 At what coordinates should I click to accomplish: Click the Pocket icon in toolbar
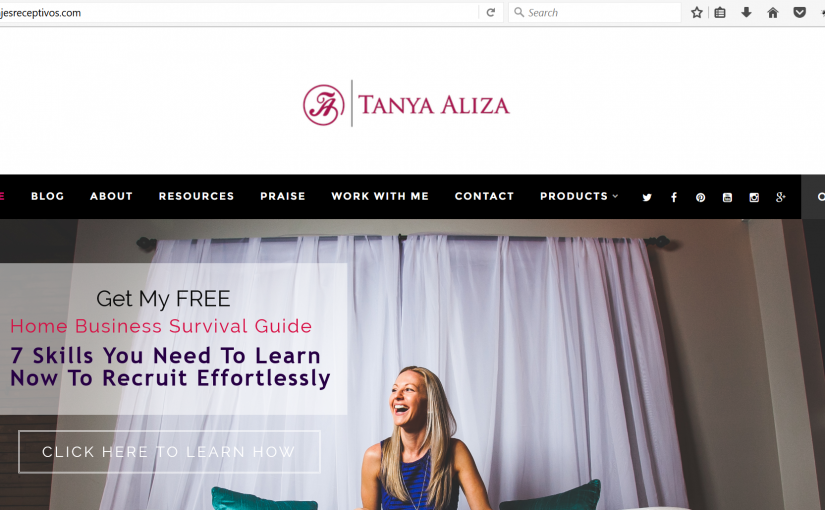(799, 13)
